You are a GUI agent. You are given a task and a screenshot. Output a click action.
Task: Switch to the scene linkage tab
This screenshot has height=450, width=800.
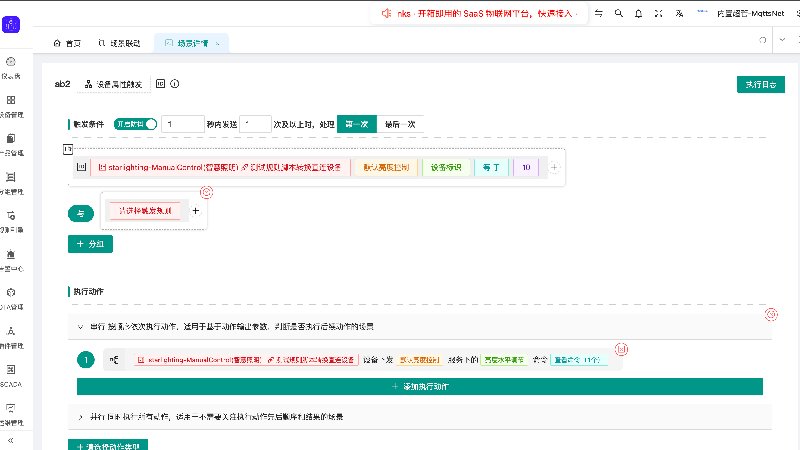pos(119,43)
